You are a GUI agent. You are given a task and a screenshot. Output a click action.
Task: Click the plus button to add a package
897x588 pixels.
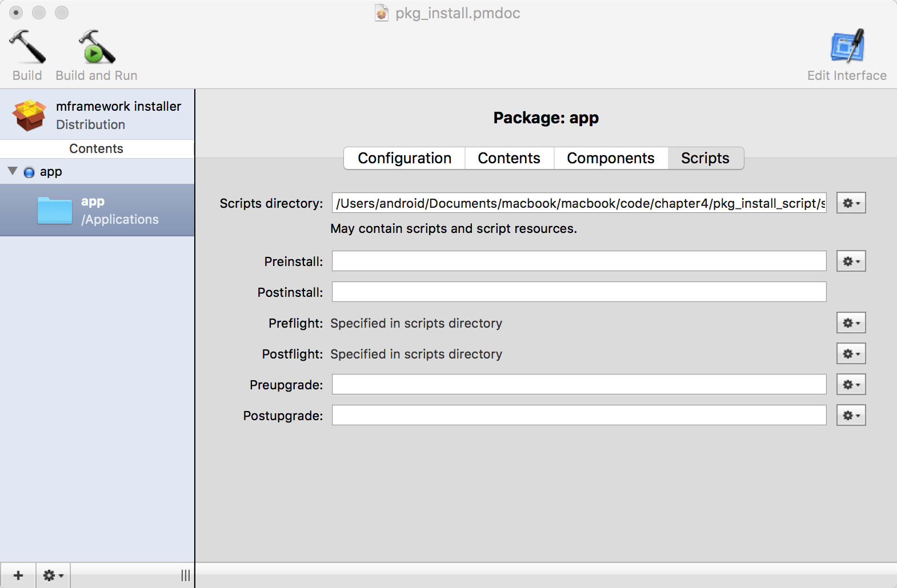(x=18, y=575)
